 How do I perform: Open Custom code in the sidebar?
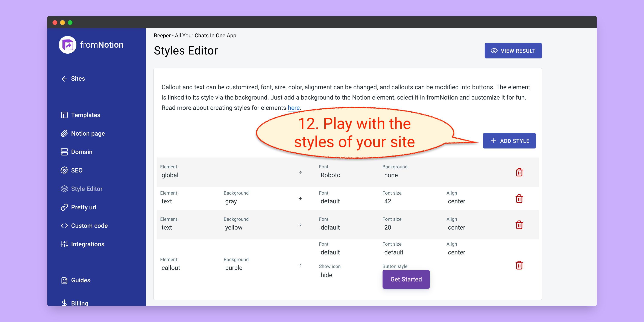(89, 226)
